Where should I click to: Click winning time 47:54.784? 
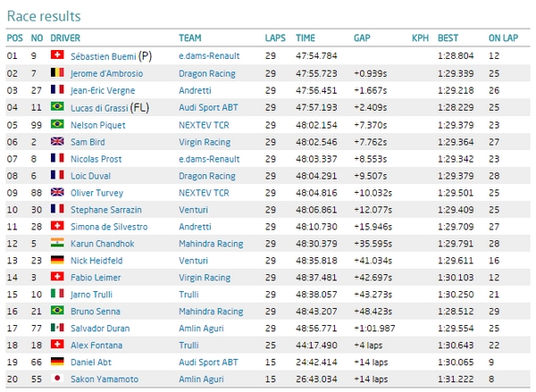(x=316, y=55)
